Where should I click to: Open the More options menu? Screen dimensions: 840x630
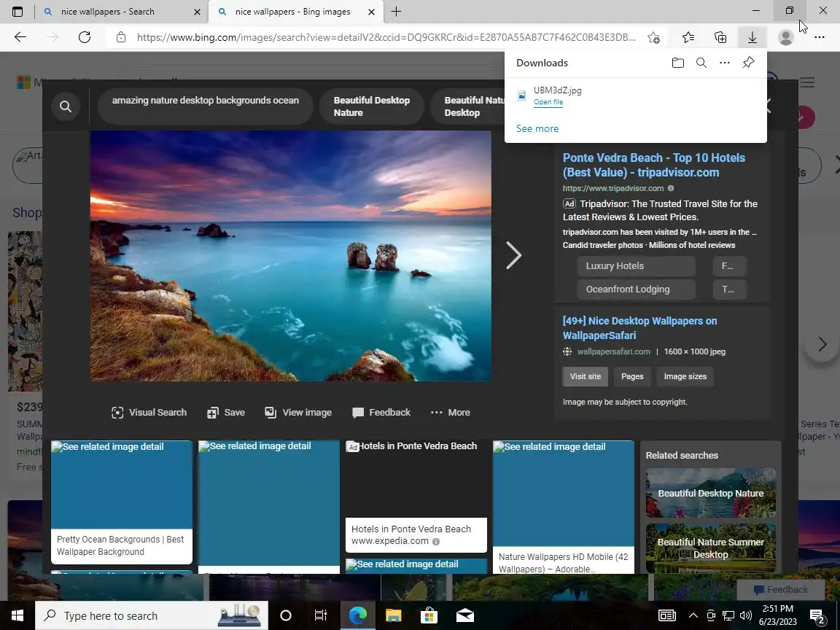[451, 413]
